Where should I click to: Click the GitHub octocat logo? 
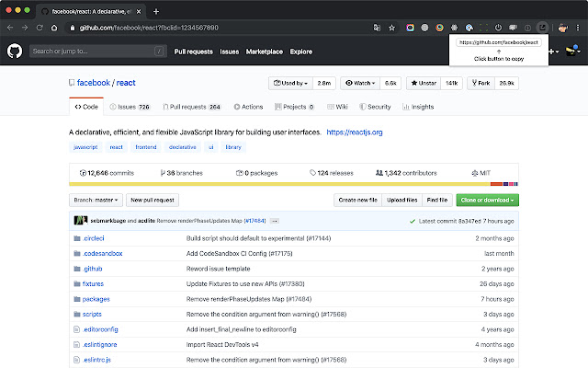(15, 52)
